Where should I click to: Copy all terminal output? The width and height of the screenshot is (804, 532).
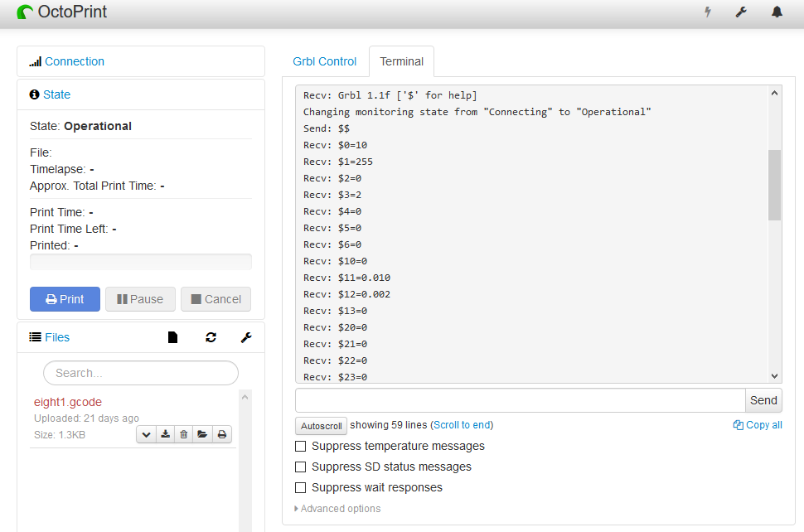click(758, 425)
